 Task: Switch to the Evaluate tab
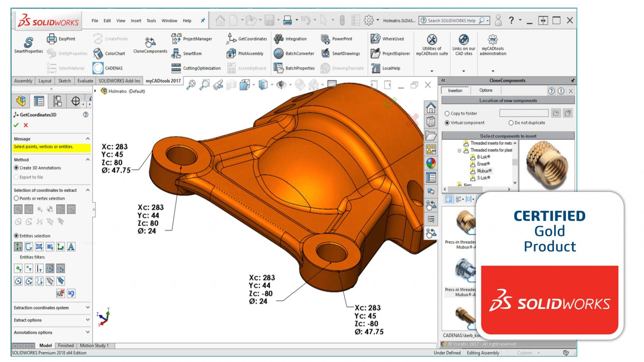(x=85, y=81)
